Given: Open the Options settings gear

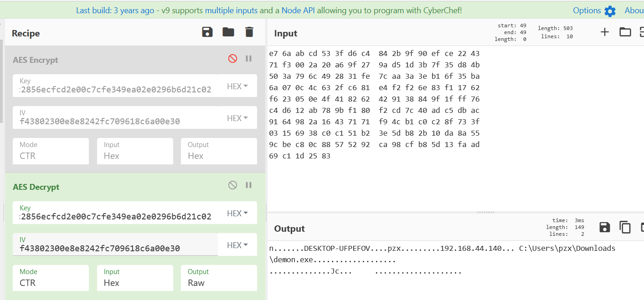Looking at the screenshot, I should (610, 10).
